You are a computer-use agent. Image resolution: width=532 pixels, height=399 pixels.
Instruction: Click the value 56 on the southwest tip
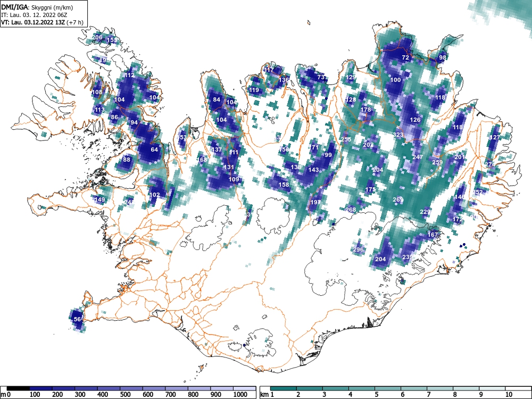point(77,319)
